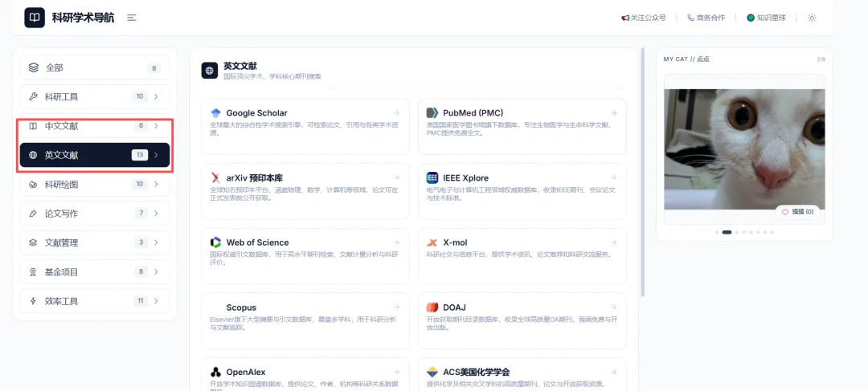Select 论文写作 category in sidebar
Screen dimensions: 868x391
coord(95,214)
